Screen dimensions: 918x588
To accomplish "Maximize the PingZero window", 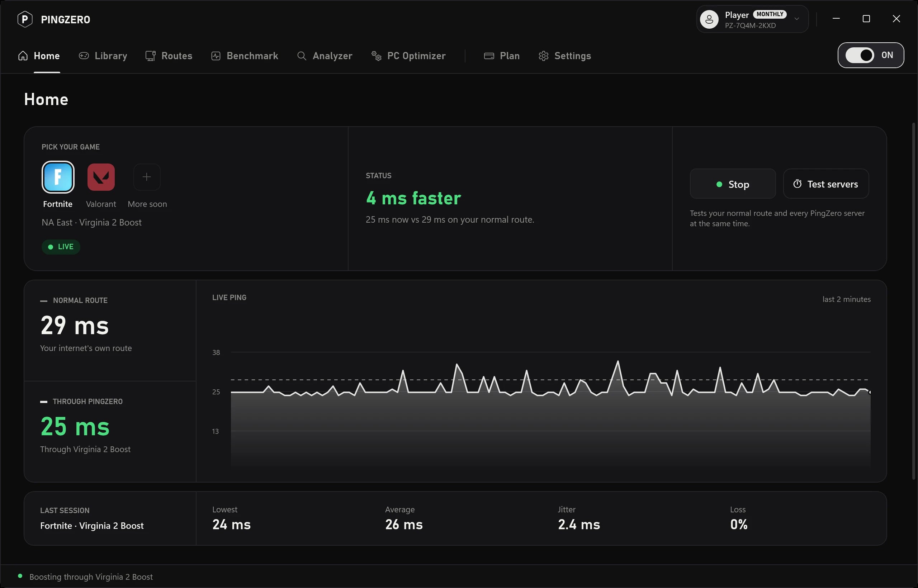I will click(866, 19).
